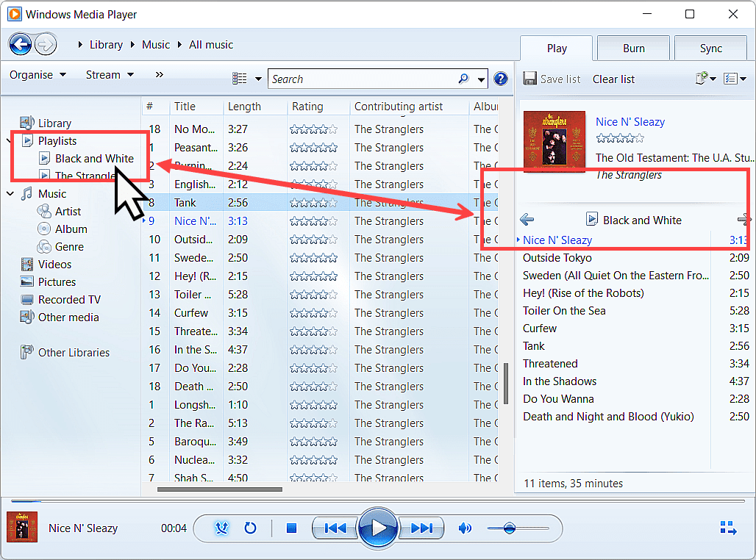Image resolution: width=756 pixels, height=560 pixels.
Task: Save the current play list
Action: pos(552,79)
